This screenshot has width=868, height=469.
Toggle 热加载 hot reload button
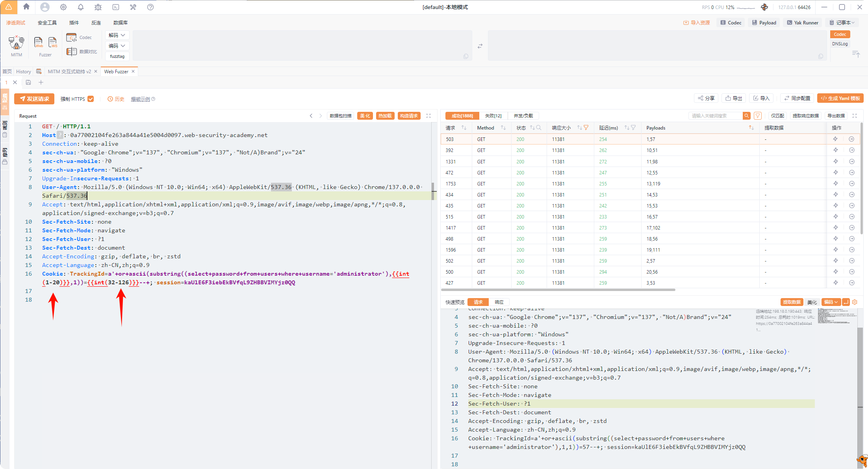[385, 116]
